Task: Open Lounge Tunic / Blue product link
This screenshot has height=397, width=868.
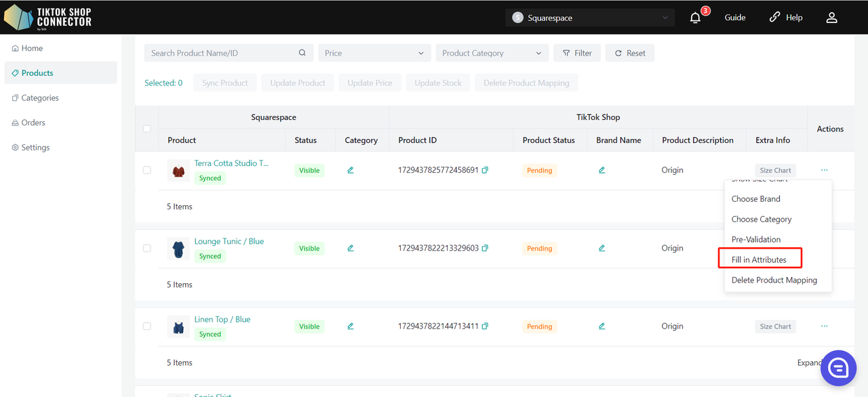Action: (x=229, y=241)
